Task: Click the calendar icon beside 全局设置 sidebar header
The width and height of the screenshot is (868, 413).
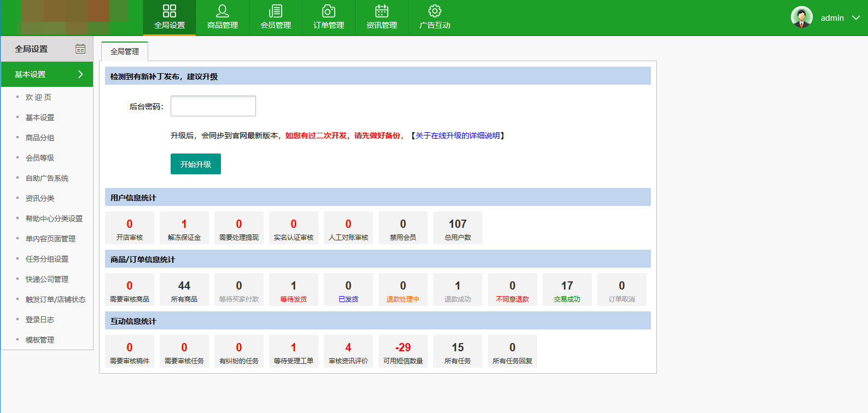Action: [x=80, y=49]
